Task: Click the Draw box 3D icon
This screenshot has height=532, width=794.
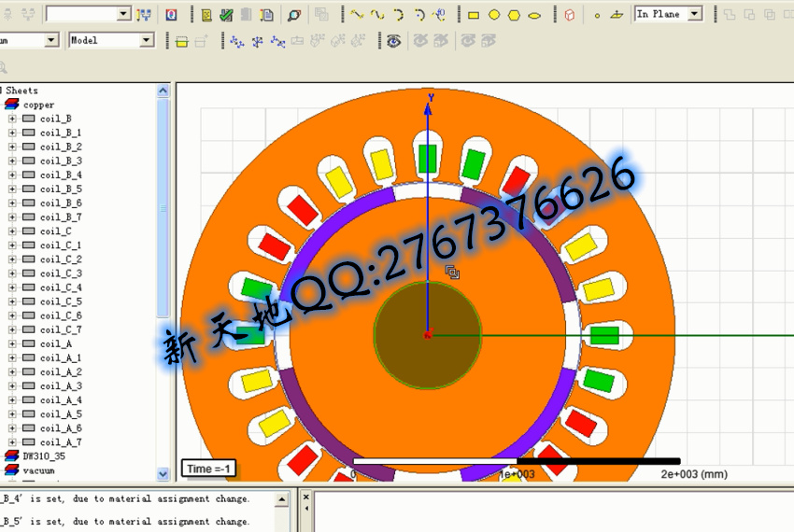Action: (569, 15)
